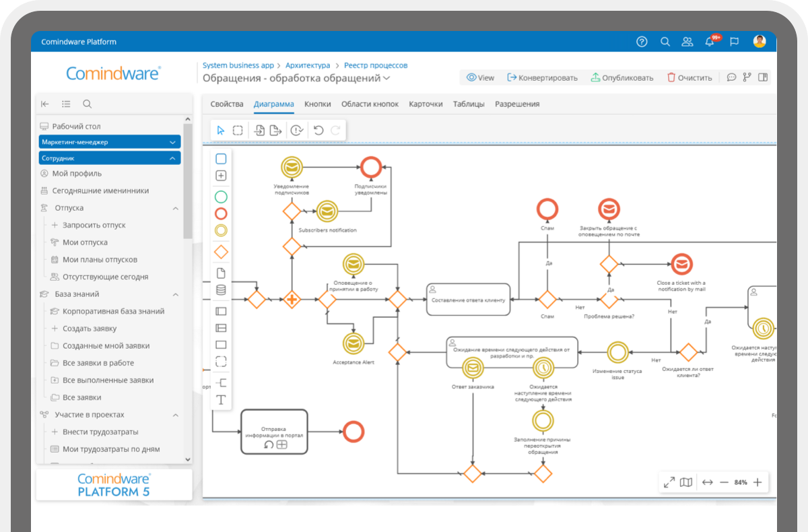Click the import diagram icon
The height and width of the screenshot is (532, 808).
pyautogui.click(x=259, y=131)
